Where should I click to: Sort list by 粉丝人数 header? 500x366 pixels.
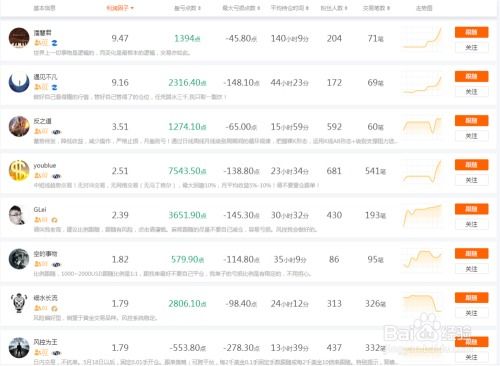pyautogui.click(x=334, y=8)
